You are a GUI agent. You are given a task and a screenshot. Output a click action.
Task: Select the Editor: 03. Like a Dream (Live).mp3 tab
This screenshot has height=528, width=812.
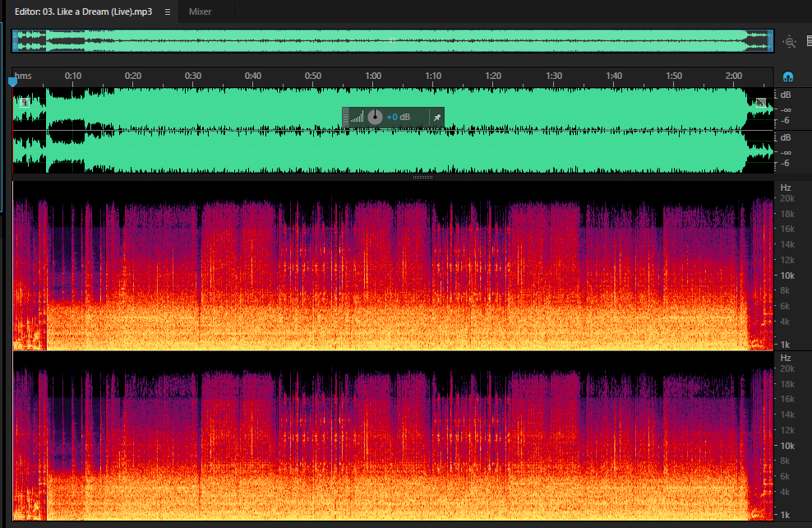[83, 12]
